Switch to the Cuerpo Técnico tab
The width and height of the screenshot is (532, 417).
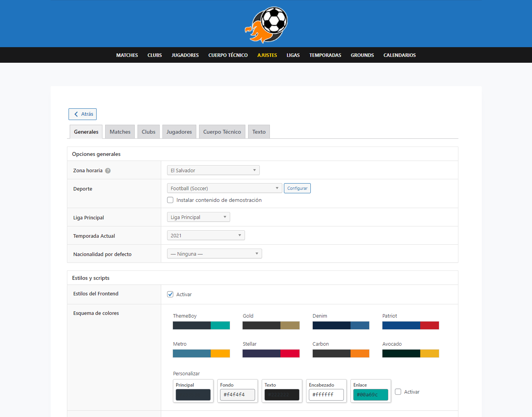[222, 131]
